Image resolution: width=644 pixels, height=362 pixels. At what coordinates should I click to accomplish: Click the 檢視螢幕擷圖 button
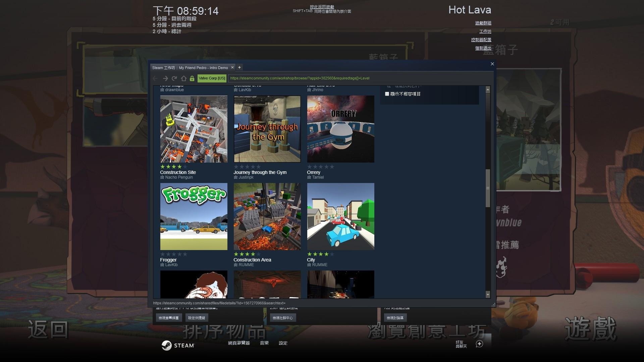click(x=169, y=318)
